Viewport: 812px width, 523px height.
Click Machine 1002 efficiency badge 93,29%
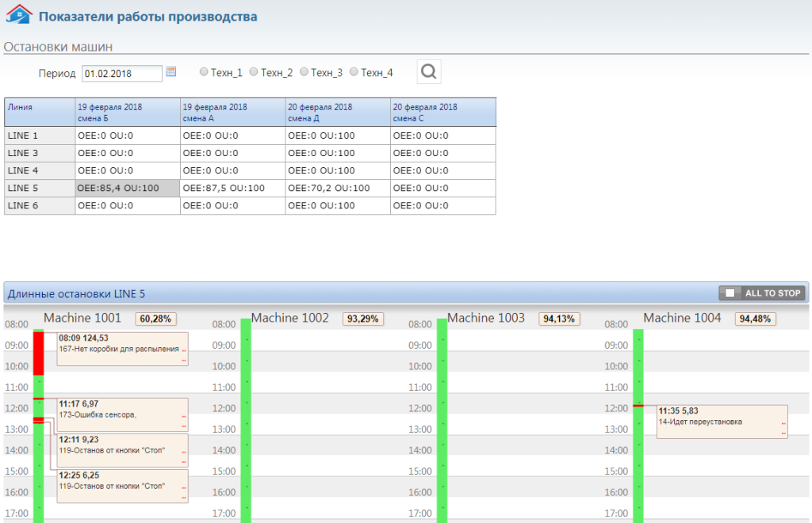[x=363, y=319]
